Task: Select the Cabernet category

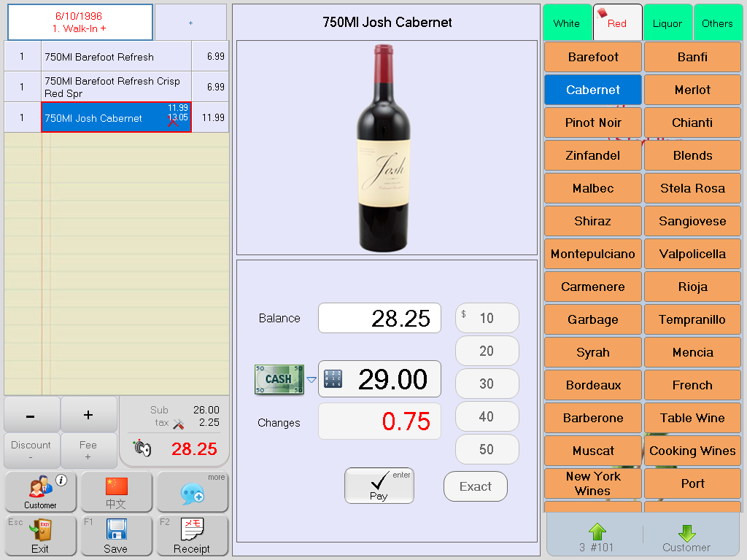Action: 593,90
